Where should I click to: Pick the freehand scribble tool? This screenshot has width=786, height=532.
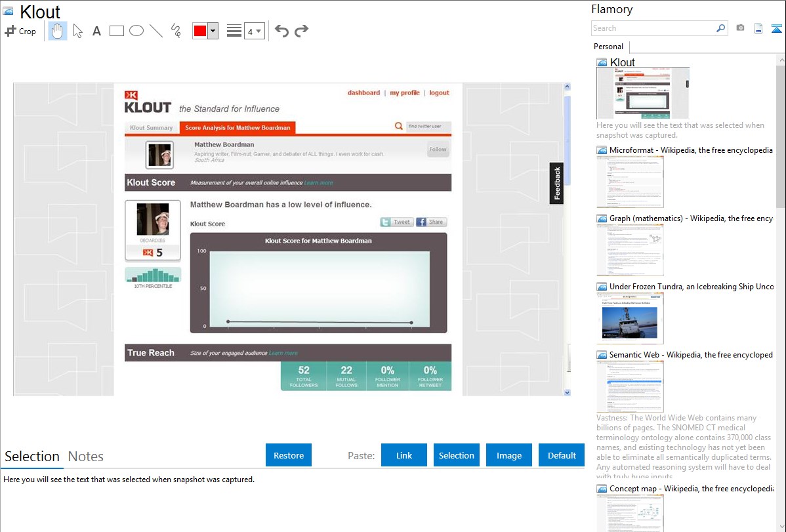[x=176, y=31]
